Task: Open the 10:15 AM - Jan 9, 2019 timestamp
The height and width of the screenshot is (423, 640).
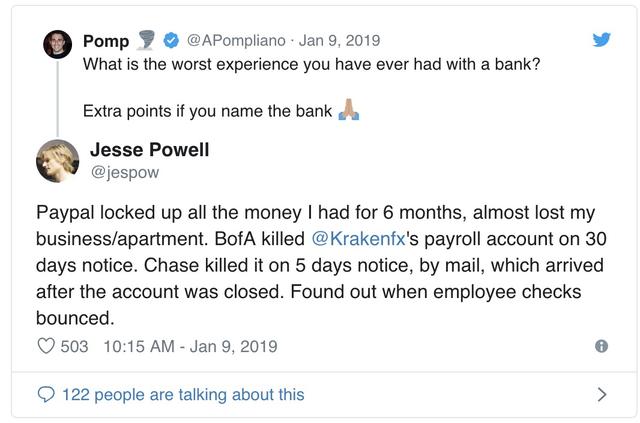Action: [x=191, y=347]
